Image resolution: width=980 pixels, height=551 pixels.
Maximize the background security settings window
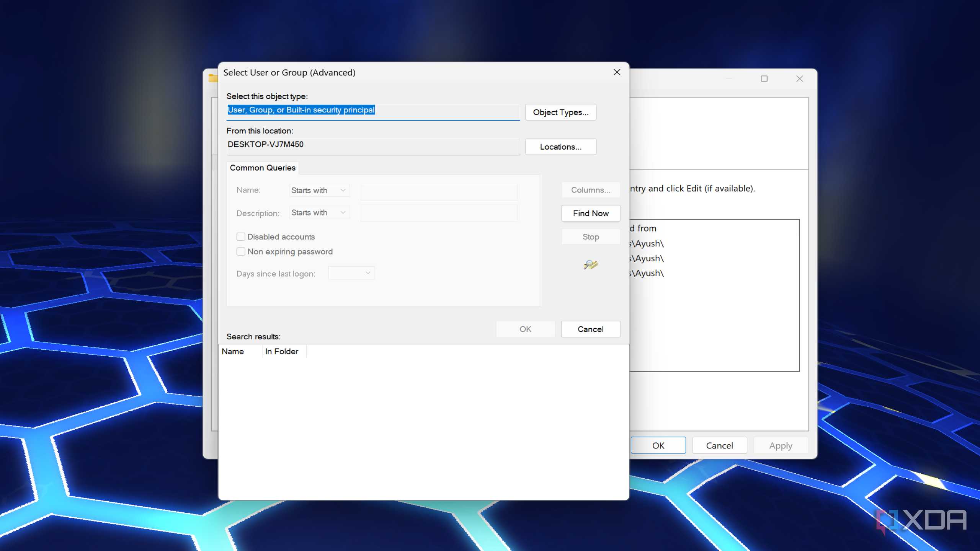pyautogui.click(x=764, y=79)
